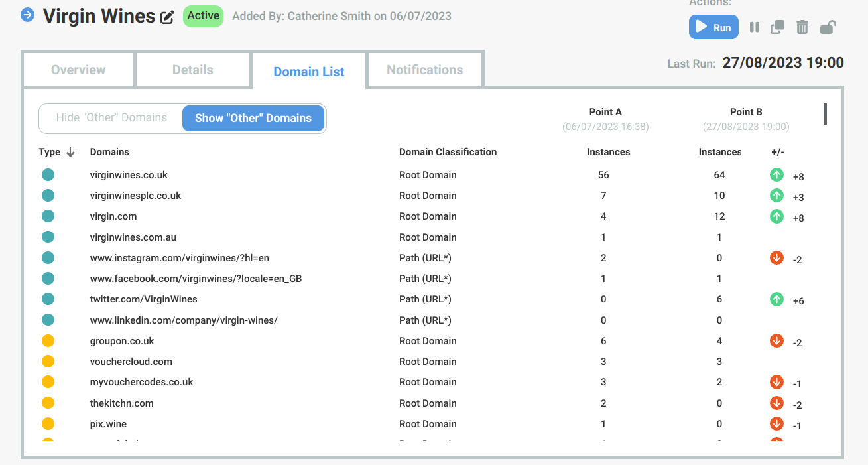
Task: Select the virginwines.com.au domain
Action: pyautogui.click(x=133, y=237)
